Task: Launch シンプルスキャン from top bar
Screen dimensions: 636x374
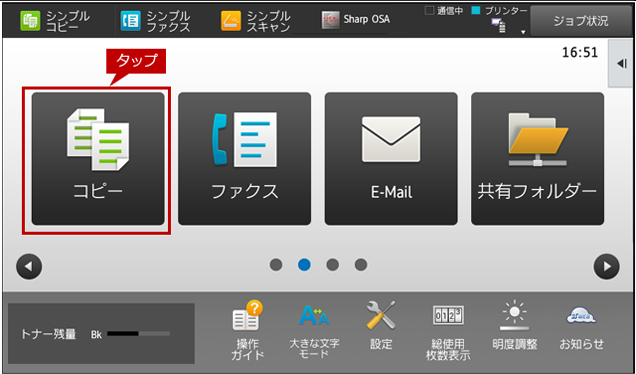Action: coord(256,21)
